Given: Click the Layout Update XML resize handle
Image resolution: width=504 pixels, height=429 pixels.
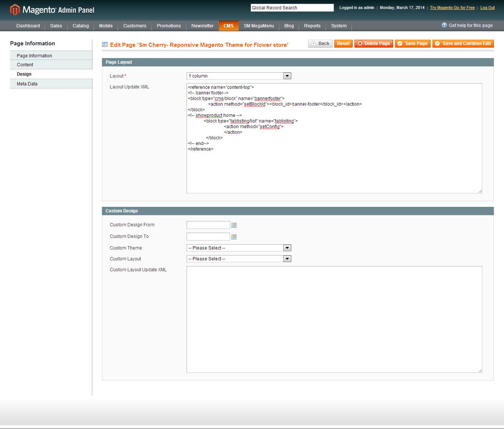Looking at the screenshot, I should click(480, 191).
